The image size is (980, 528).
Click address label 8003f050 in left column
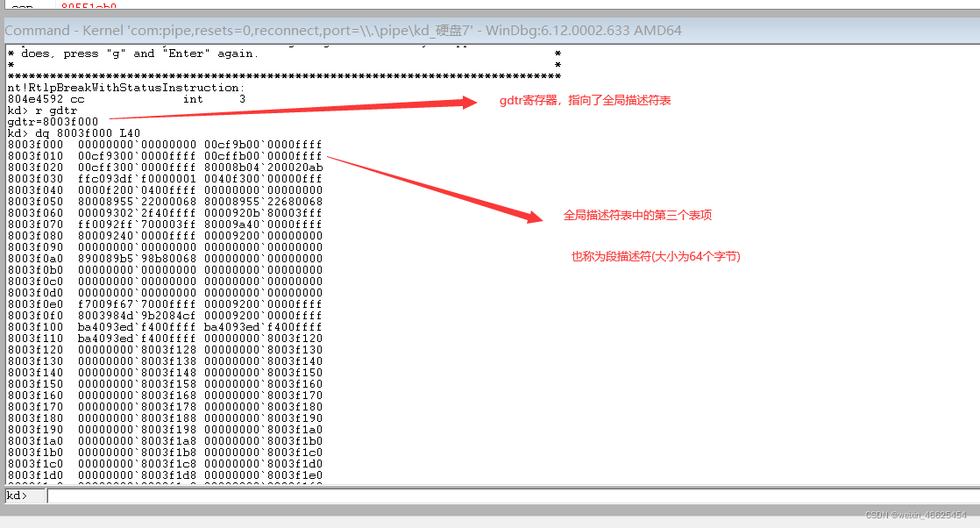pyautogui.click(x=36, y=202)
